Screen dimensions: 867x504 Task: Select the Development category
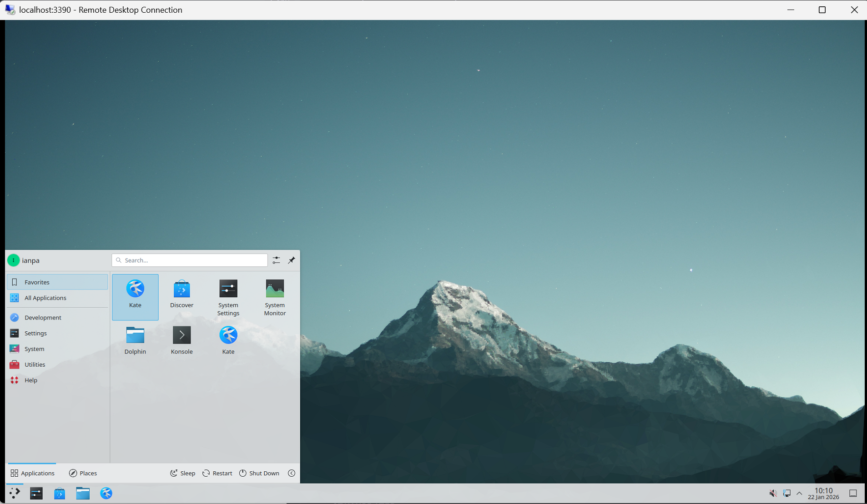tap(42, 317)
